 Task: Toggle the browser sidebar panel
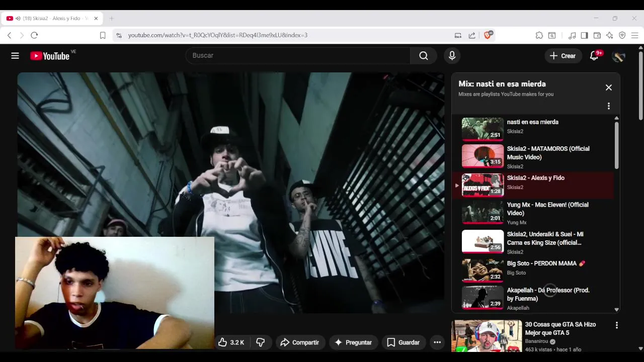(x=584, y=35)
